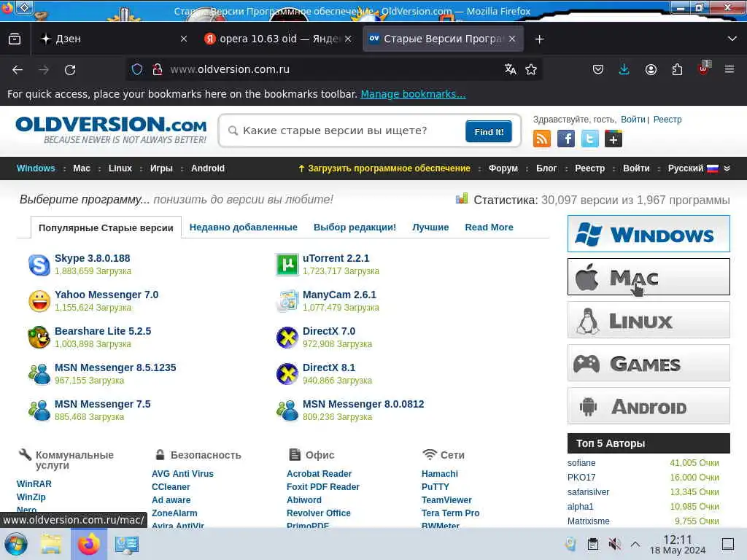747x560 pixels.
Task: Bookmark this page with the star icon
Action: click(x=531, y=69)
